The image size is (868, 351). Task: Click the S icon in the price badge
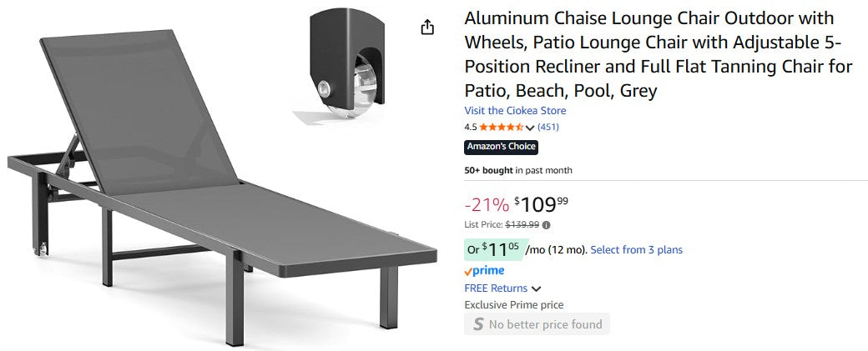[478, 324]
